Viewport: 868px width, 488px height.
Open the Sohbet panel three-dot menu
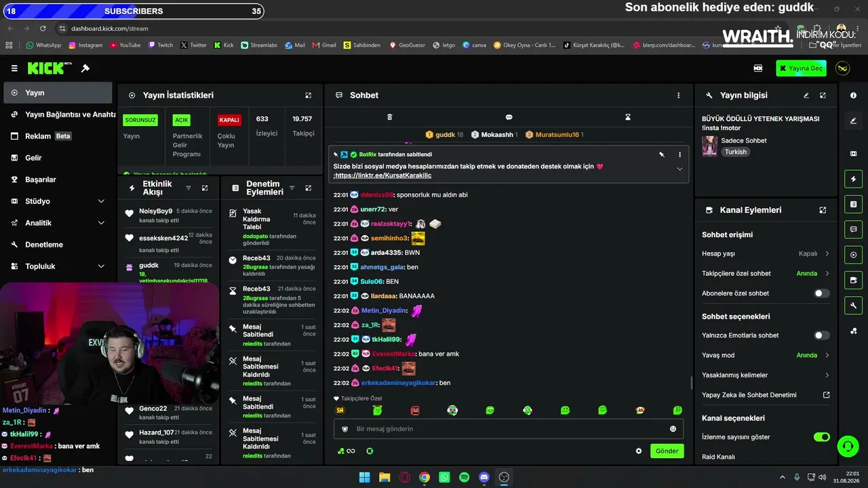click(x=678, y=96)
